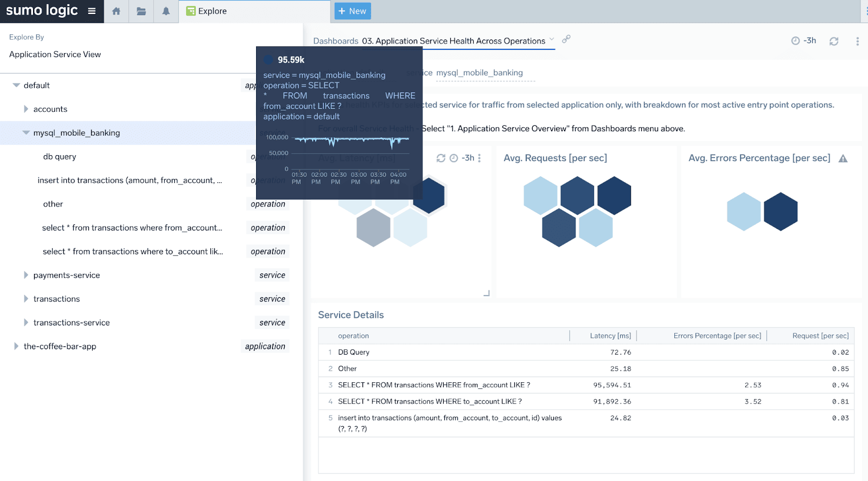Copy dashboard link via chain icon
This screenshot has height=481, width=868.
coord(566,39)
